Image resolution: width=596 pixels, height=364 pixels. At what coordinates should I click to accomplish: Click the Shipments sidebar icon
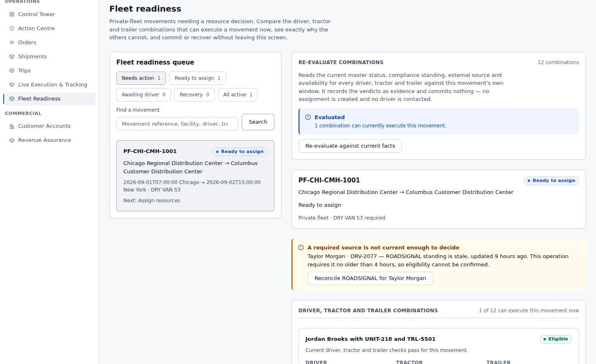coord(12,56)
